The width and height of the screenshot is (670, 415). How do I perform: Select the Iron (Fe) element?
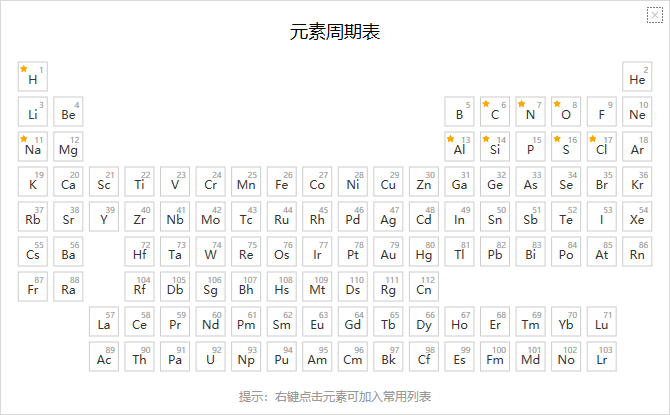point(282,182)
